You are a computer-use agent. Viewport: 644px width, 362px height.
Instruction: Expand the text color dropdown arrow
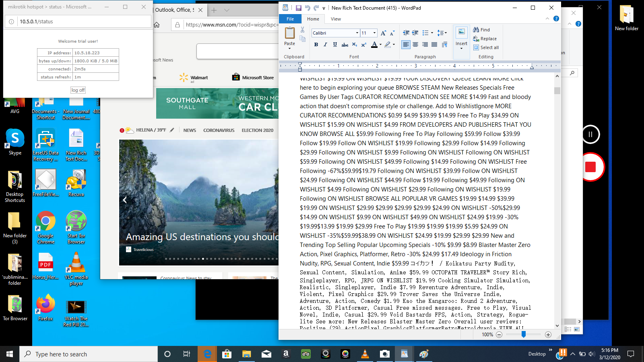(380, 45)
